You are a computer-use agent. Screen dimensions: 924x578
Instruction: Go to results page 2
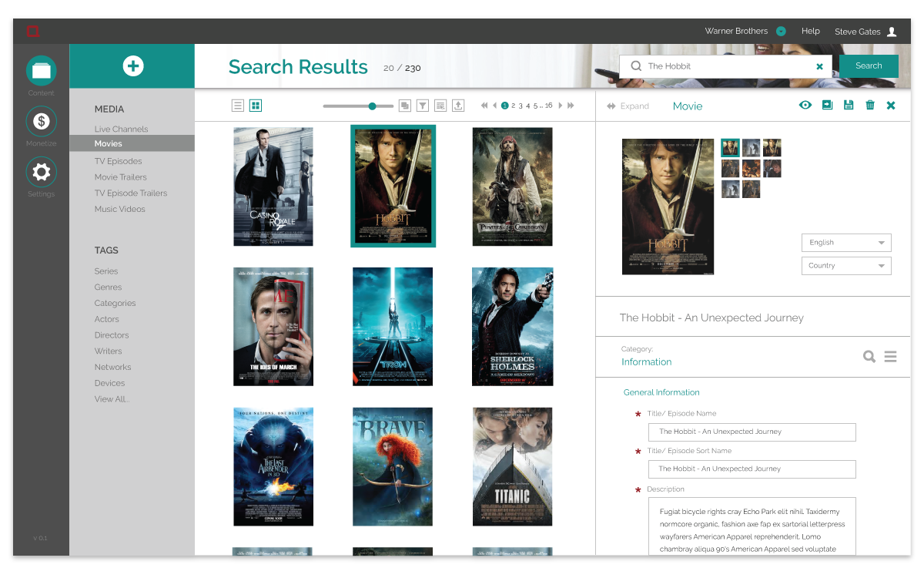tap(514, 106)
